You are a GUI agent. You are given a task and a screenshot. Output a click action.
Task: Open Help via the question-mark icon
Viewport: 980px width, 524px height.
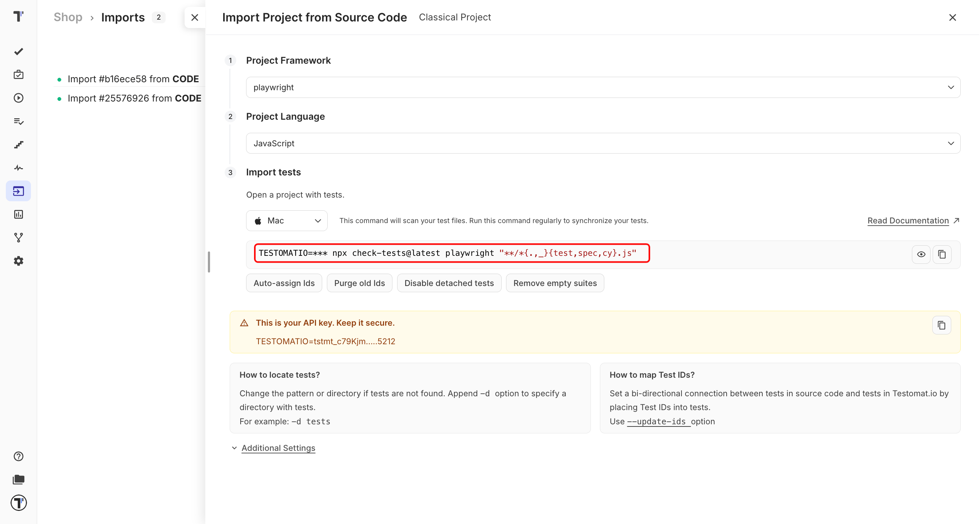pos(18,456)
